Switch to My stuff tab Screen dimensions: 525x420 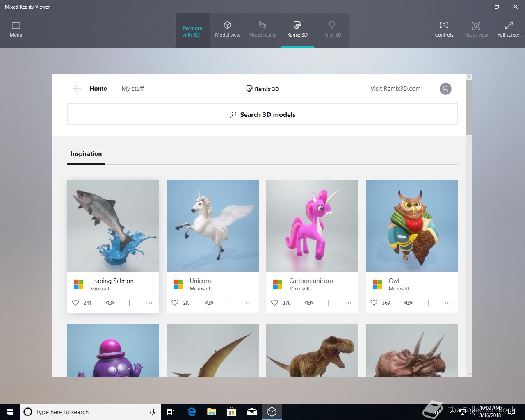click(133, 89)
